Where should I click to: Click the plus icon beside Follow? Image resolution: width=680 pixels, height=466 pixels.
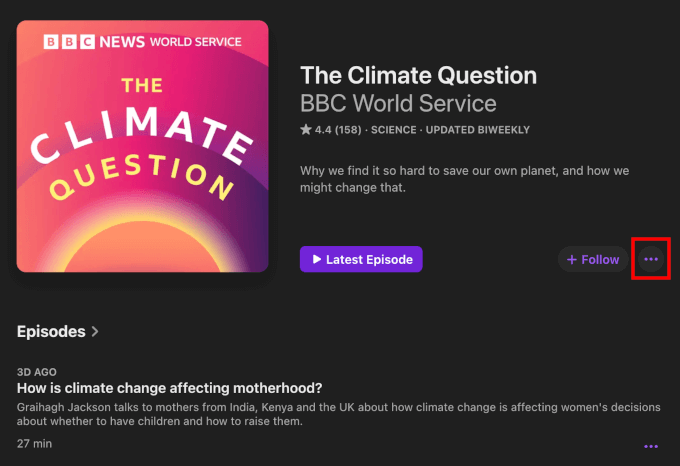click(x=572, y=259)
